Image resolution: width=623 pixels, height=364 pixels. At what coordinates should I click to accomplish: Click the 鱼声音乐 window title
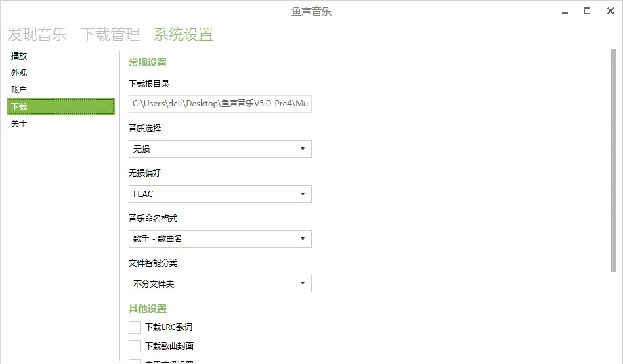(x=311, y=12)
